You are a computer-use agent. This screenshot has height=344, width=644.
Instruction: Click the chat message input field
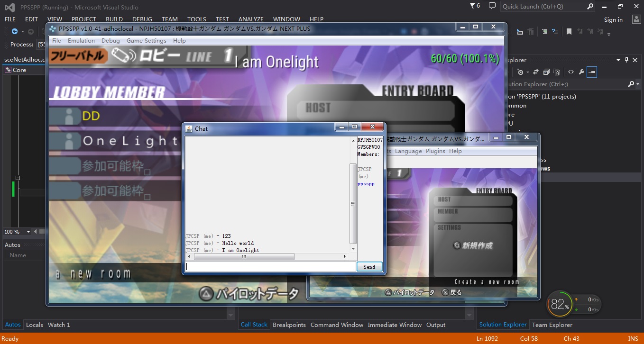(x=270, y=267)
